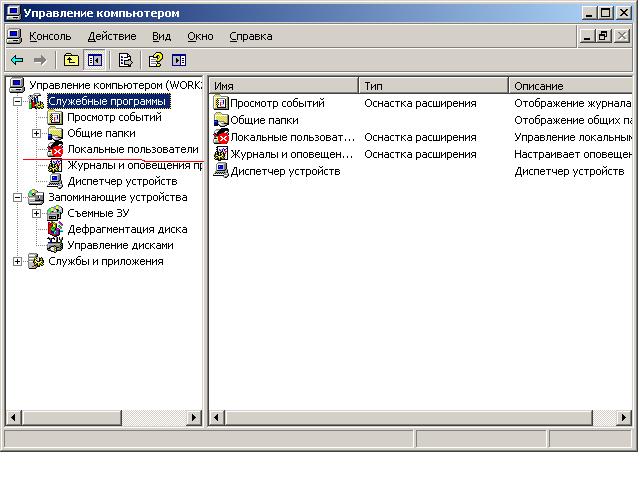
Task: Select Управление дисками in the tree
Action: (x=120, y=245)
